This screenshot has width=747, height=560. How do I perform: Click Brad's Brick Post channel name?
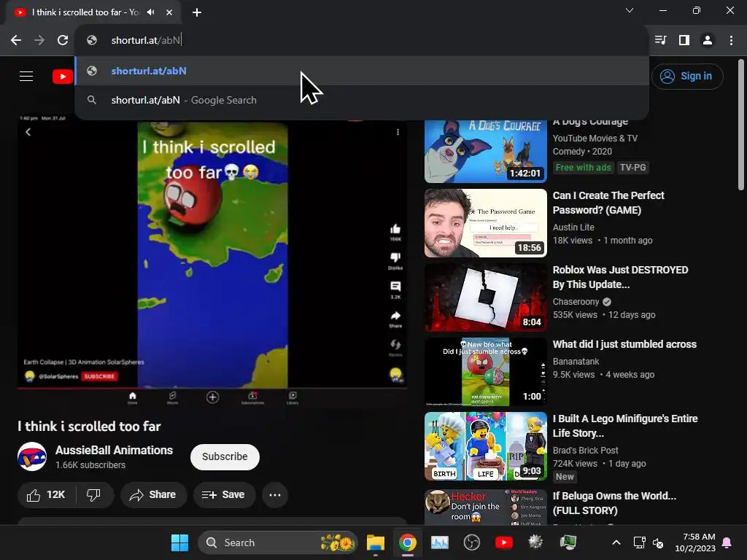585,450
